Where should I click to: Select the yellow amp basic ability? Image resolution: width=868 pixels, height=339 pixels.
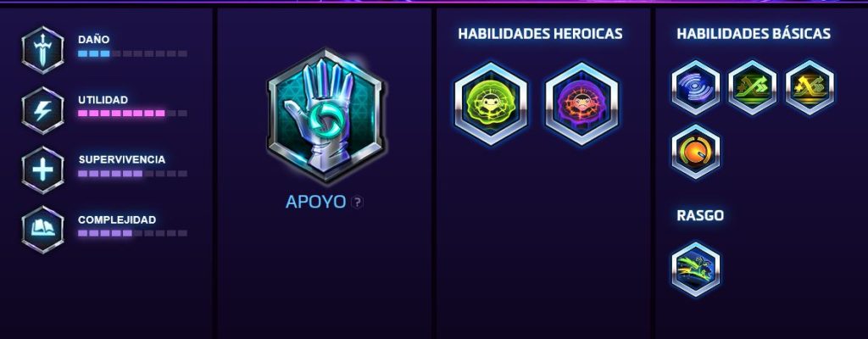[x=810, y=87]
